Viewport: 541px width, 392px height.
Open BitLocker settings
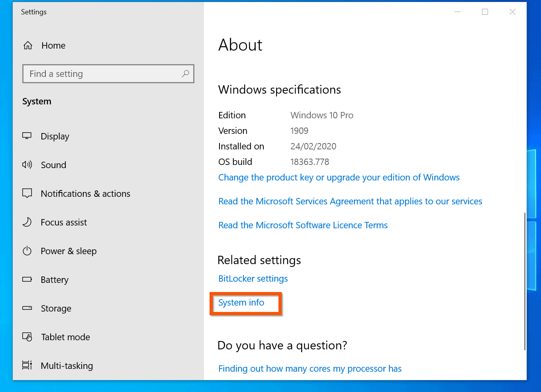coord(253,278)
